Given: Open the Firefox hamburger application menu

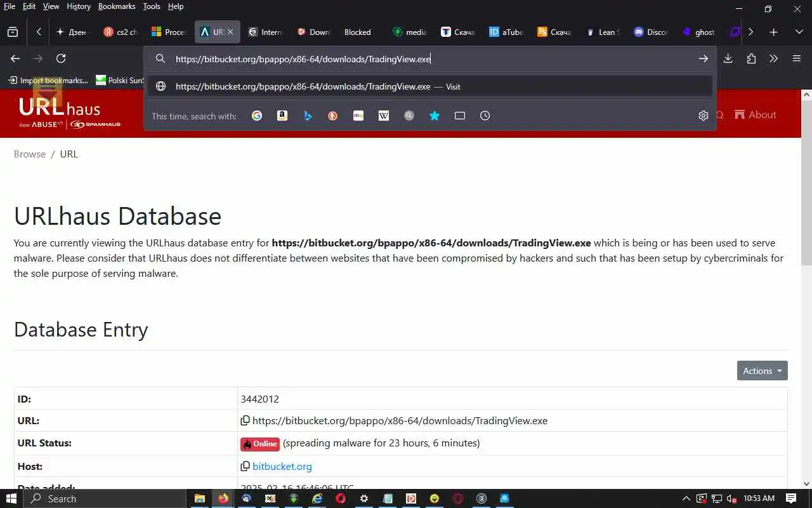Looking at the screenshot, I should (797, 58).
